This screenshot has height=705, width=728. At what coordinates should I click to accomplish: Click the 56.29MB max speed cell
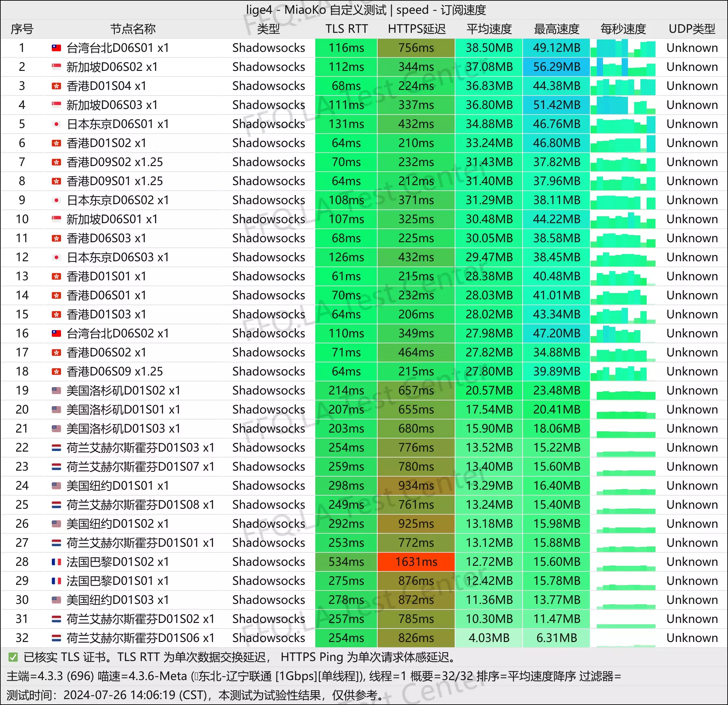[556, 67]
